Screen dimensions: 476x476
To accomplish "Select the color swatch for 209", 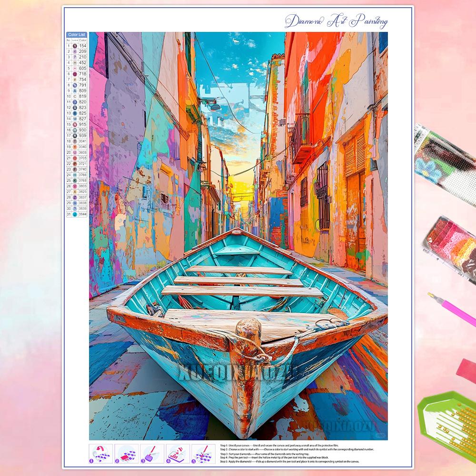I will (x=75, y=51).
